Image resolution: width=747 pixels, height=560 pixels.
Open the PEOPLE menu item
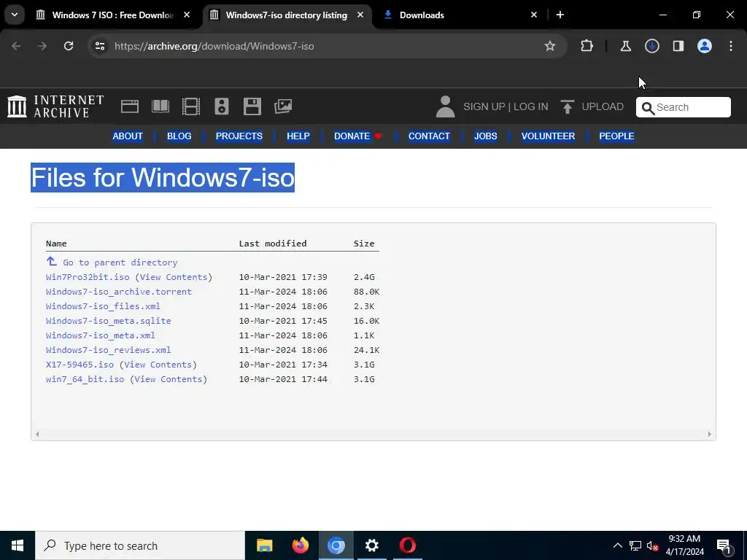coord(616,136)
